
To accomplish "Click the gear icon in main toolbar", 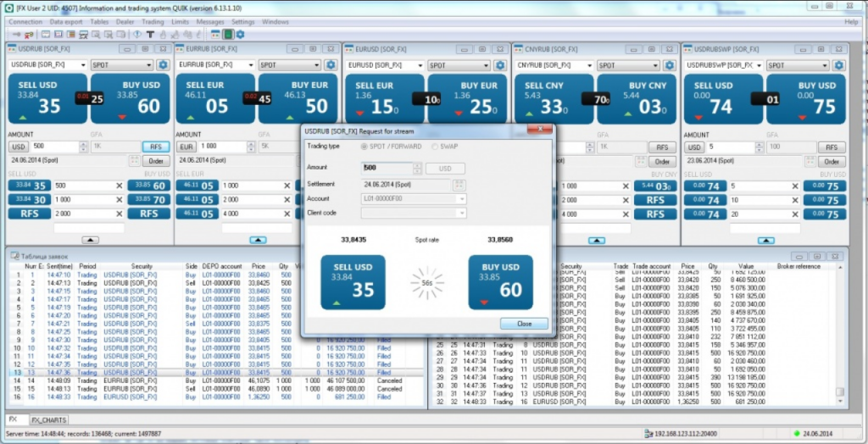I will [x=240, y=35].
